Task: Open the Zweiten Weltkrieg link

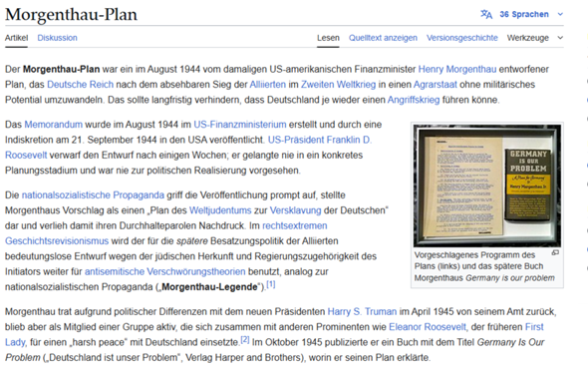Action: click(x=338, y=85)
